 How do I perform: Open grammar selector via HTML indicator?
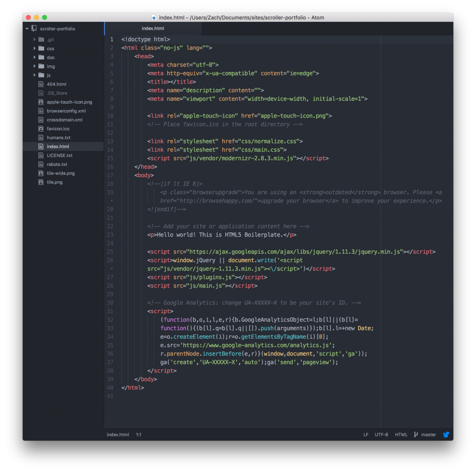[x=401, y=434]
